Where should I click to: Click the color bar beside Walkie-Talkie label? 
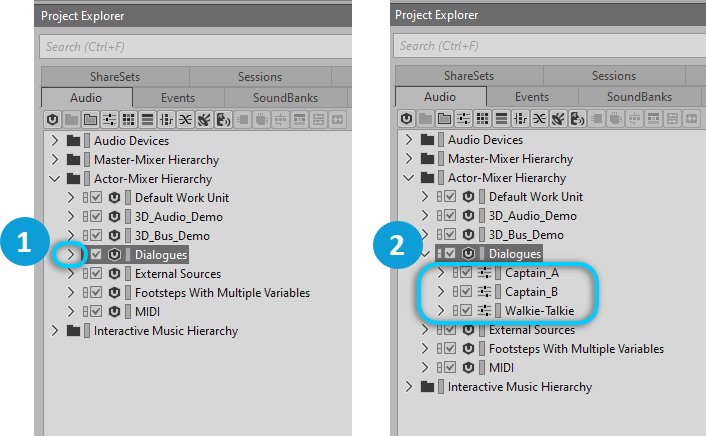click(498, 311)
